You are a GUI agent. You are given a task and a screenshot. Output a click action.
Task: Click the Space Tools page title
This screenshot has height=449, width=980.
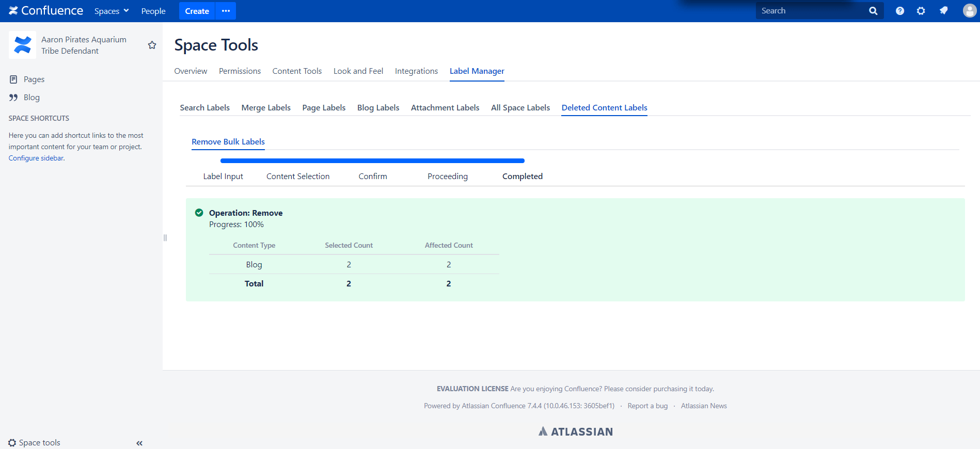(x=216, y=45)
